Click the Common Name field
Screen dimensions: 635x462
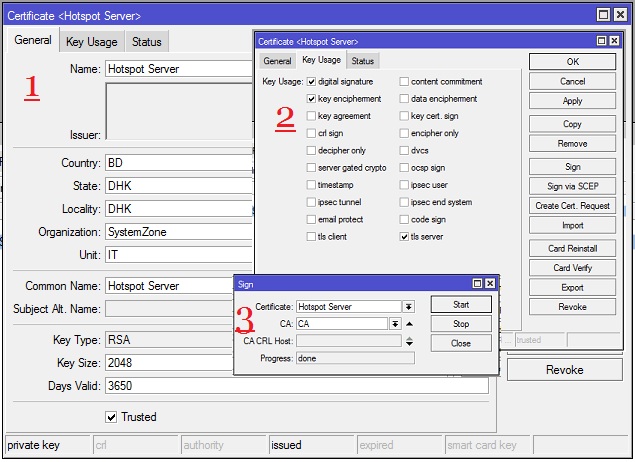(x=170, y=286)
